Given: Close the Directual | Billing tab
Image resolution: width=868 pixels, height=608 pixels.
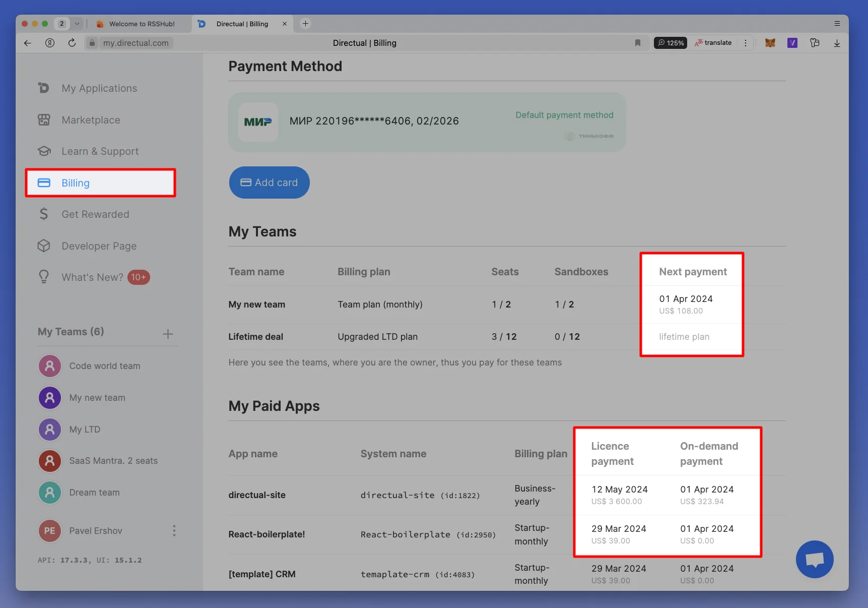Looking at the screenshot, I should [285, 24].
